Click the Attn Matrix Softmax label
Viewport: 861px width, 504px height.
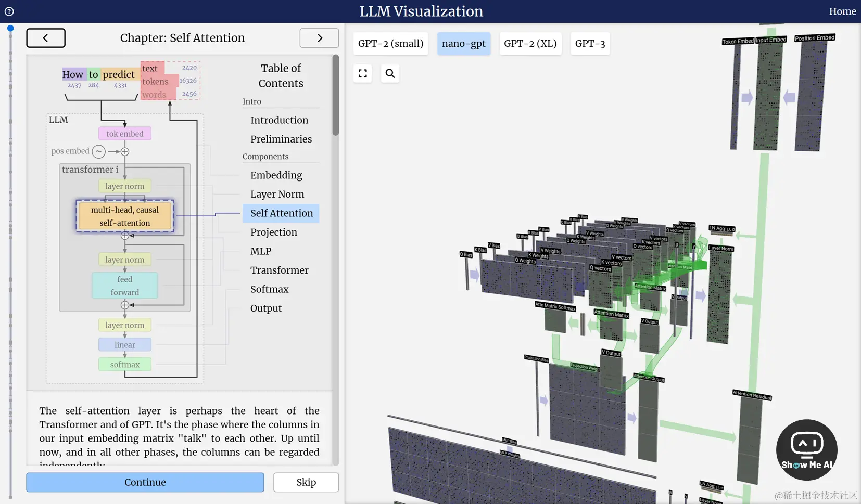point(555,306)
